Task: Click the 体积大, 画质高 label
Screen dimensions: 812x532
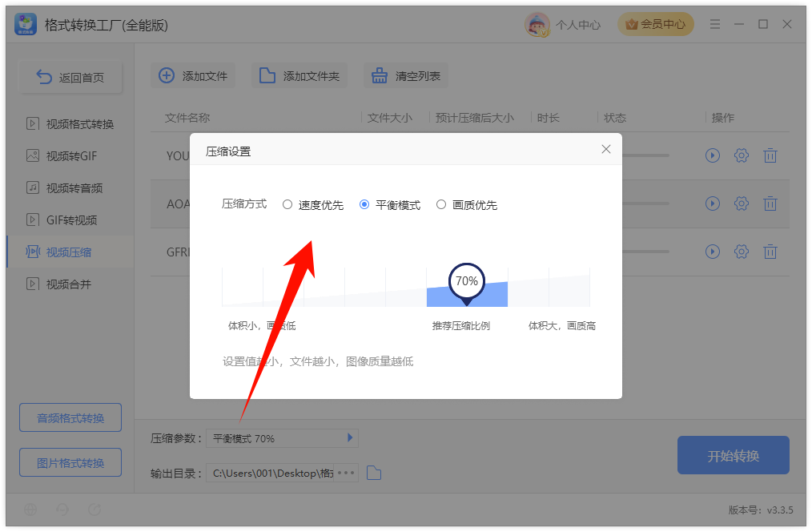Action: (x=562, y=326)
